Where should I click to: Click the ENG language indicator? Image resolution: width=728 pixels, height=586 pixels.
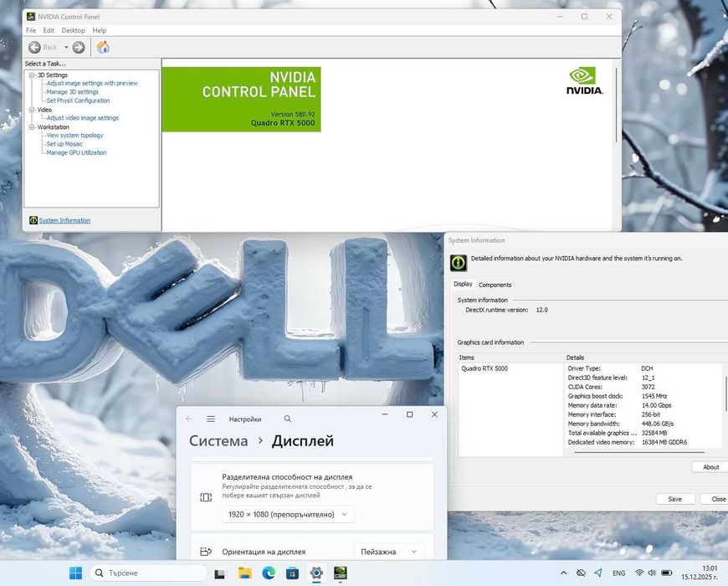pos(619,573)
